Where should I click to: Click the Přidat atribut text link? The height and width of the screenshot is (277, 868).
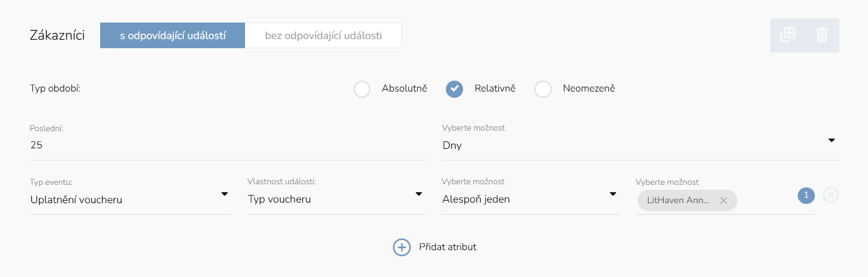click(x=447, y=247)
